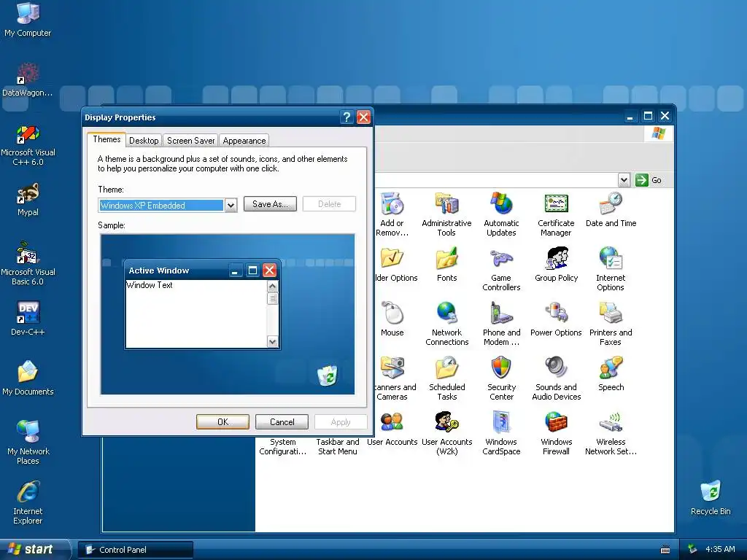The width and height of the screenshot is (747, 560).
Task: Select My Network Places desktop icon
Action: (x=28, y=432)
